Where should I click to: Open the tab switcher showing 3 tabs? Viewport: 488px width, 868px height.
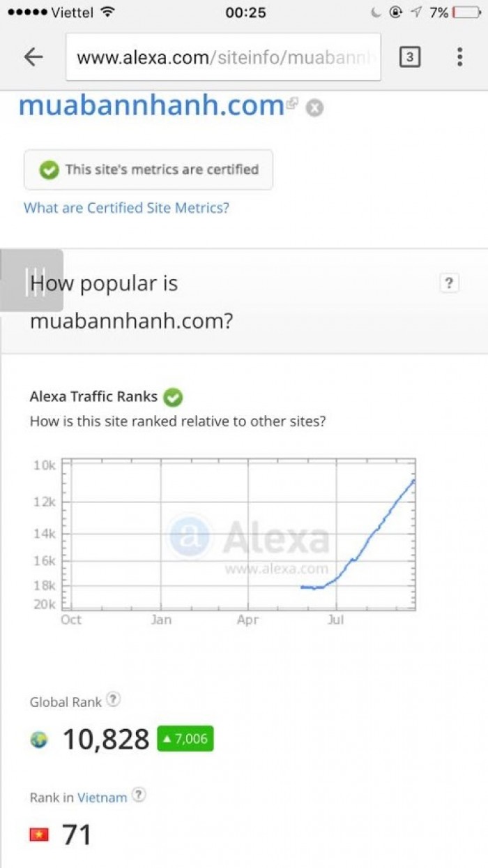[x=410, y=57]
